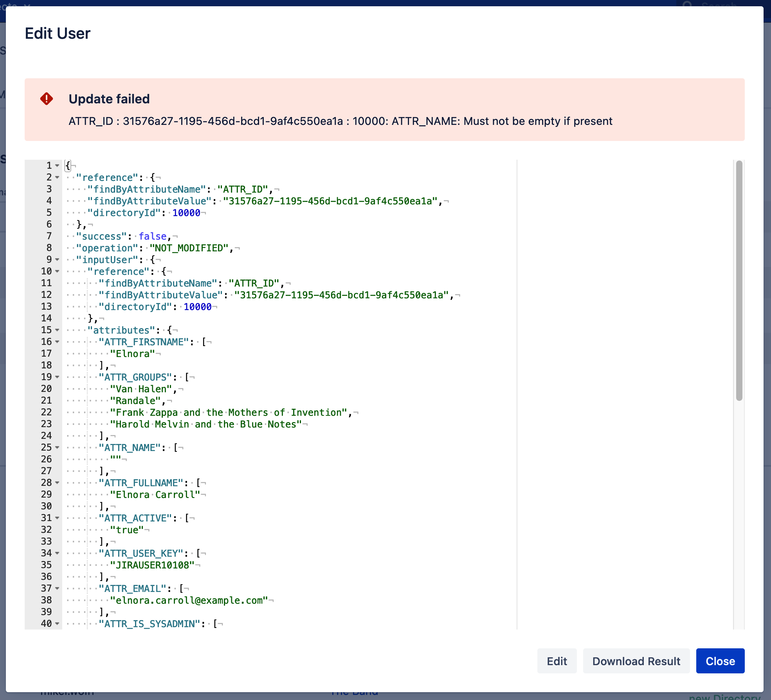The width and height of the screenshot is (771, 700).
Task: Collapse the ATTR_GROUPS array on line 19
Action: coord(57,377)
